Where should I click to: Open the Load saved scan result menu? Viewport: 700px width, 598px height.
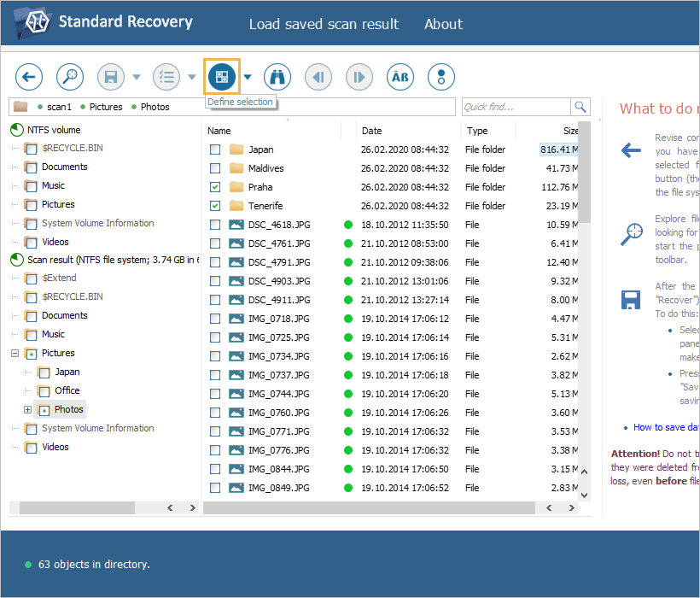coord(324,24)
